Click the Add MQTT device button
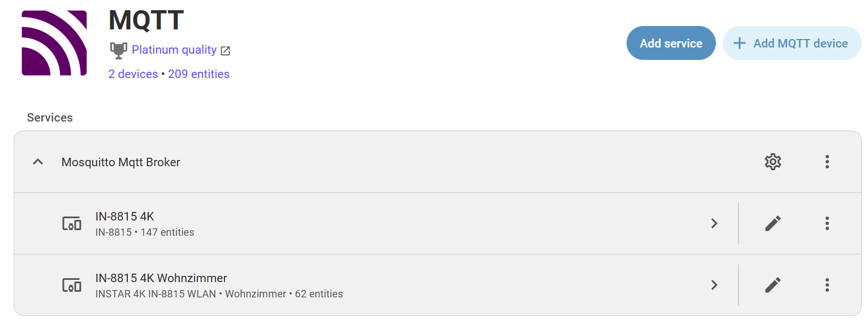Viewport: 868px width, 320px height. (792, 43)
